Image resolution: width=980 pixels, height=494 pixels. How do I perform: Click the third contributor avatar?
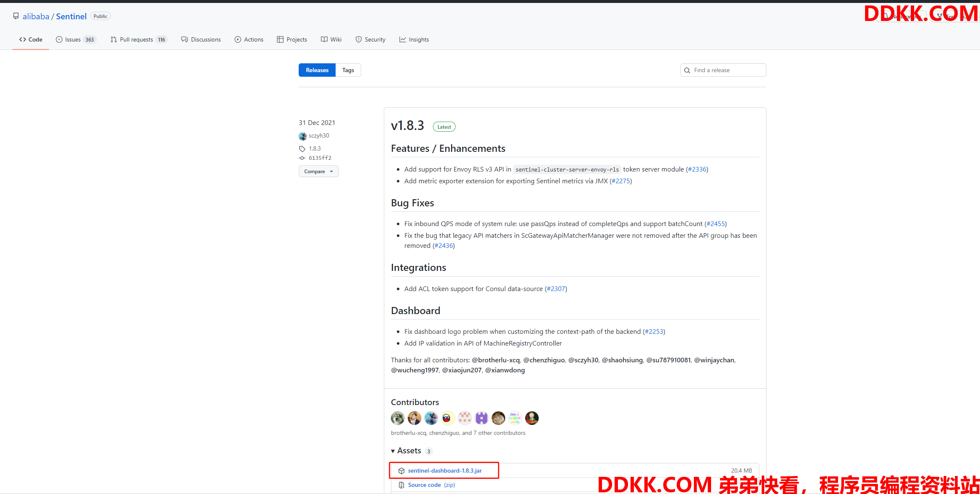pyautogui.click(x=431, y=418)
